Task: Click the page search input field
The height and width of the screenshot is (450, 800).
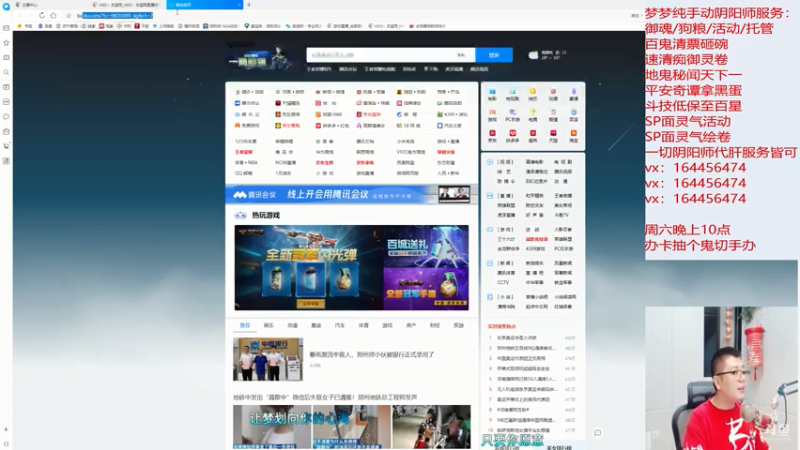Action: (390, 55)
